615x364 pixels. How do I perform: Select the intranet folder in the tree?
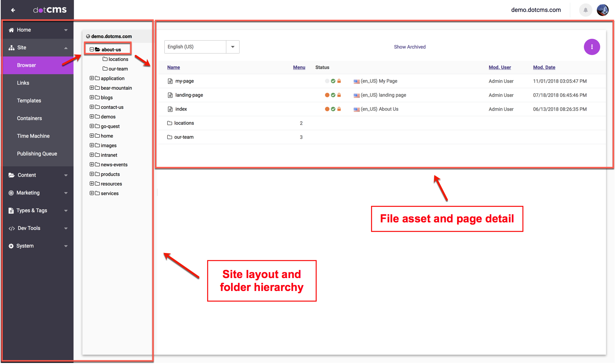(109, 155)
